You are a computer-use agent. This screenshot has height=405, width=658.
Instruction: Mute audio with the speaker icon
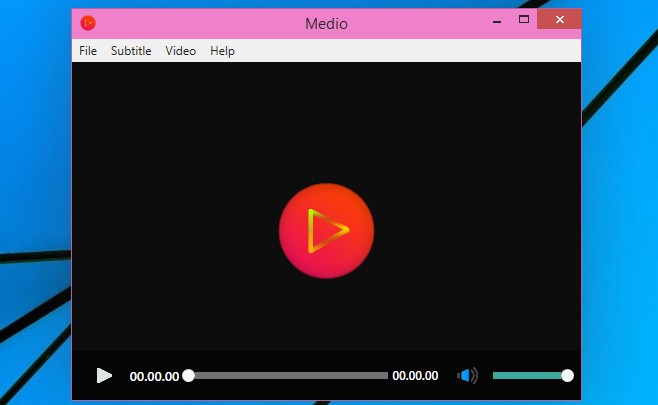click(467, 375)
